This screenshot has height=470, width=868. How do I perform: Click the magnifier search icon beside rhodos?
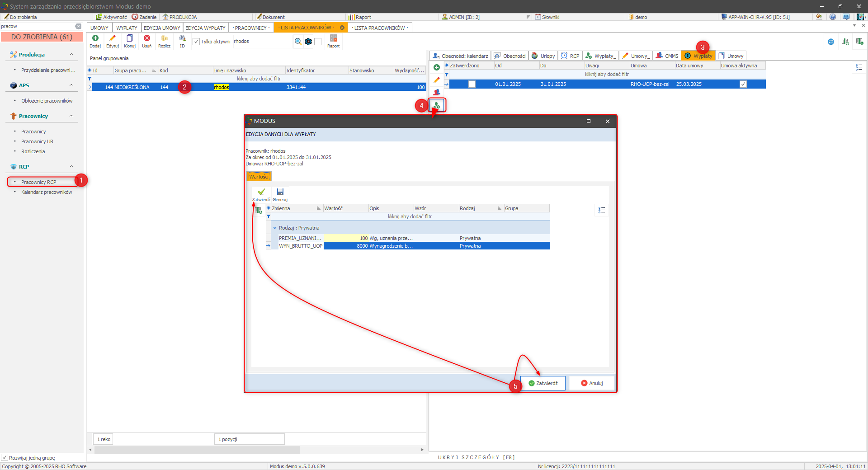(x=298, y=42)
